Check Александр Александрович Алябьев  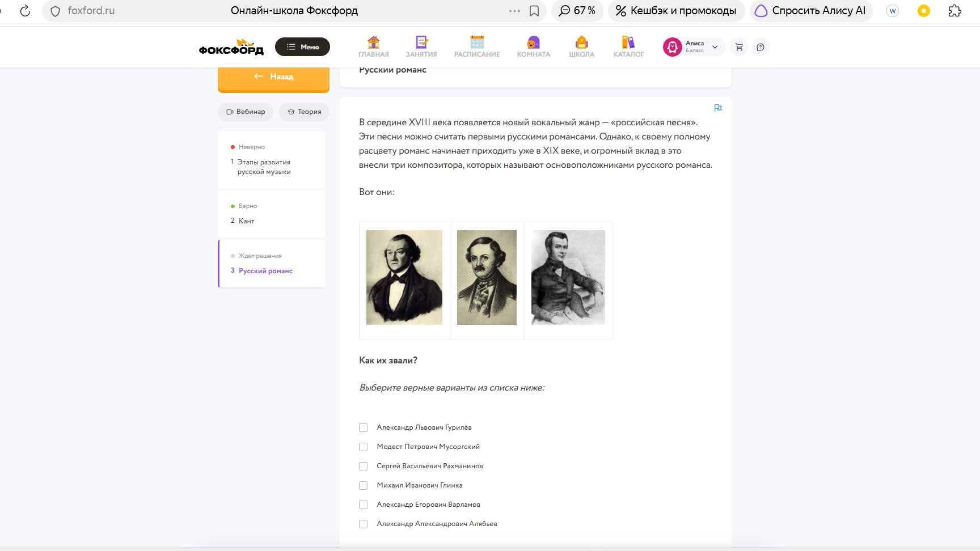coord(363,524)
